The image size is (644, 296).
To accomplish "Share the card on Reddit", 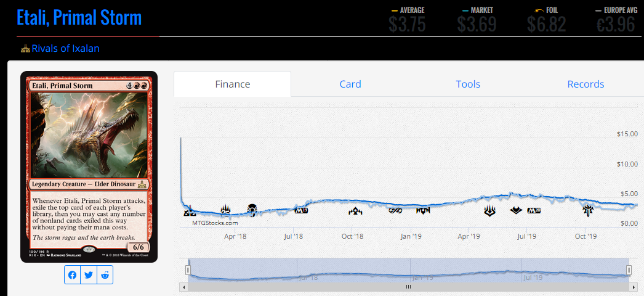I will coord(105,275).
